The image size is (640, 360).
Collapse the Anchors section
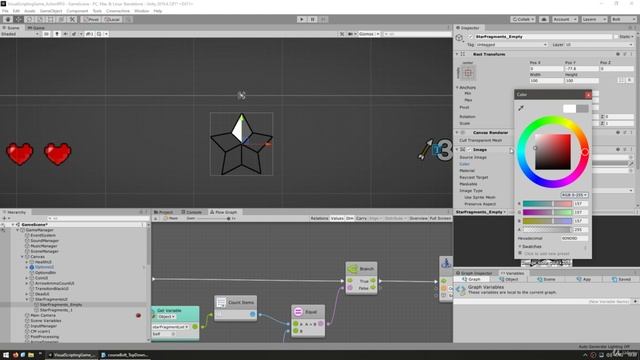click(x=457, y=87)
